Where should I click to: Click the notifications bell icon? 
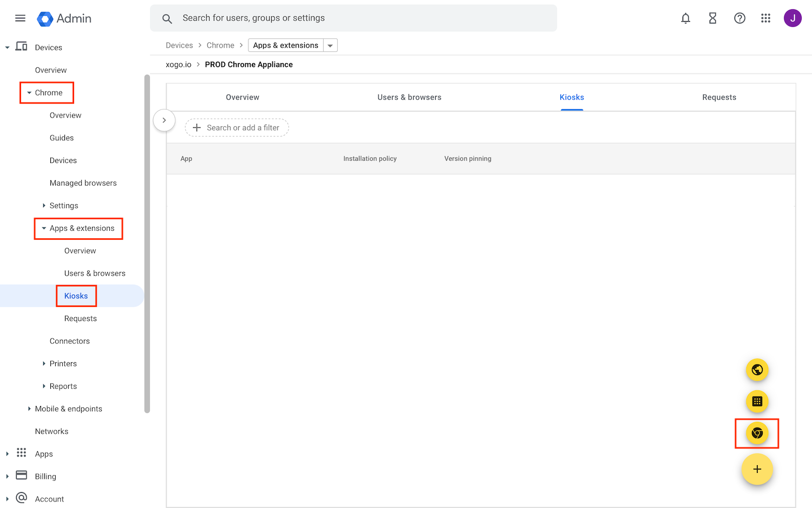(x=685, y=18)
